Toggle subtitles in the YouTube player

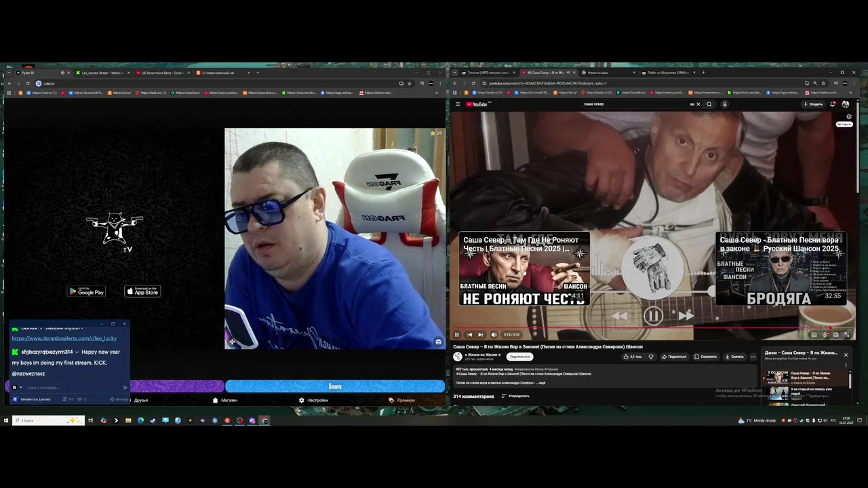(x=814, y=334)
